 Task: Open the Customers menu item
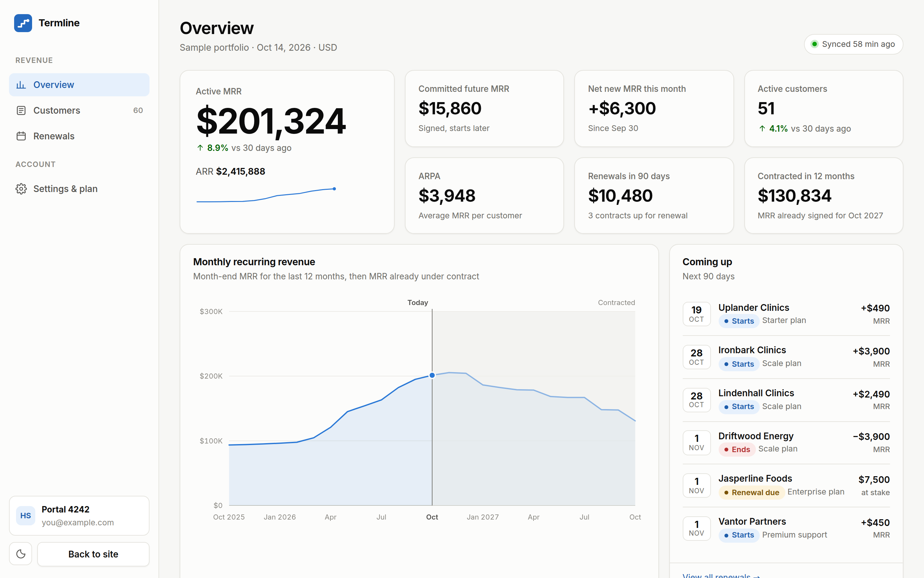pos(79,110)
